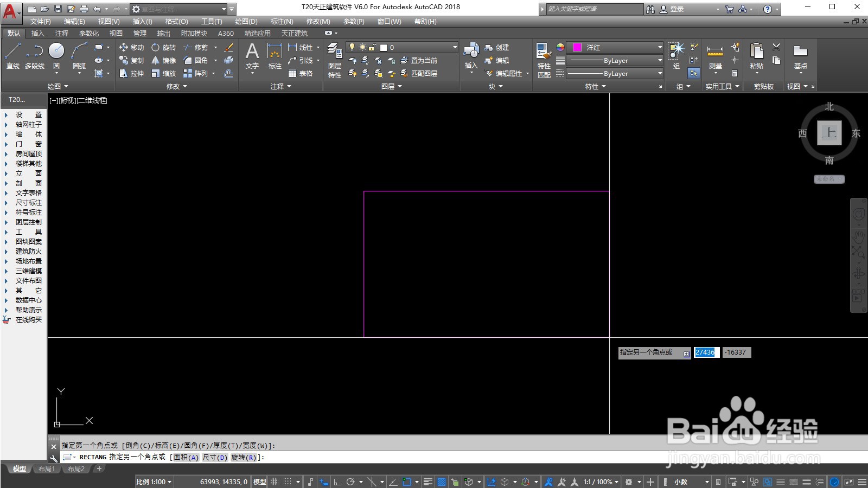Open Layer Properties (图层特性)
This screenshot has width=868, height=488.
pos(335,60)
